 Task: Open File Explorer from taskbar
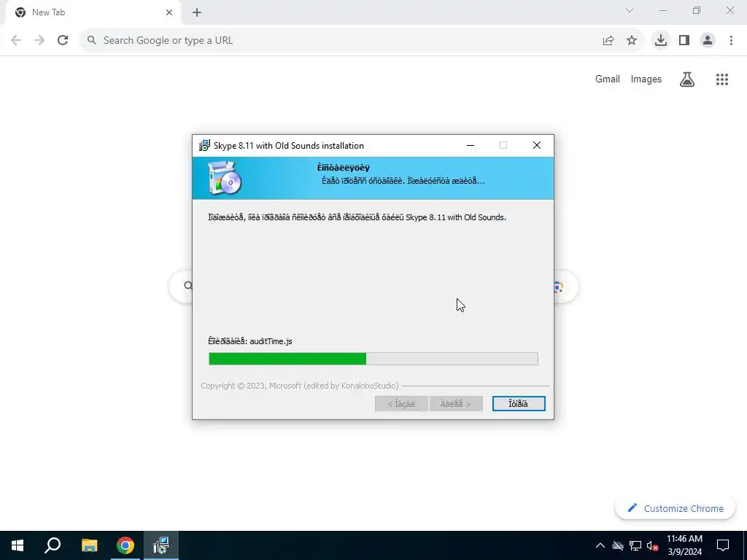coord(89,545)
